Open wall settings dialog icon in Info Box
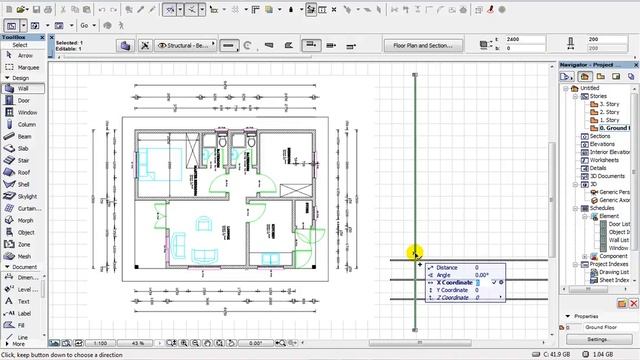640x360 pixels. (x=125, y=46)
